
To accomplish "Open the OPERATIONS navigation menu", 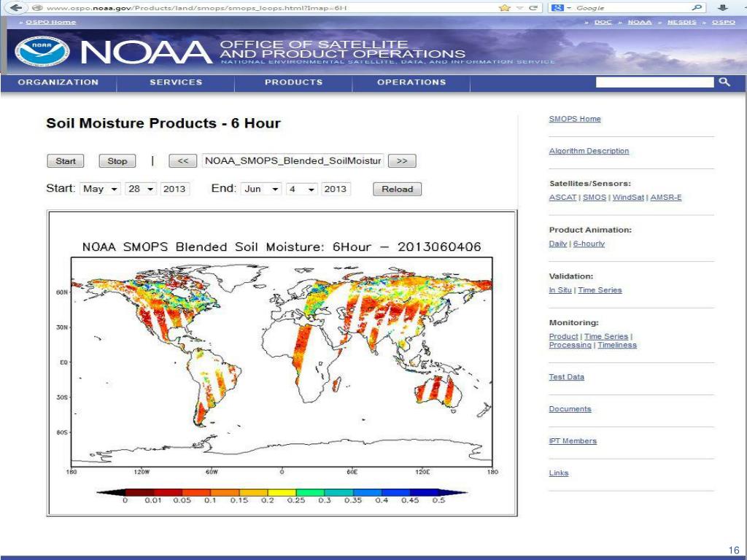I will 411,82.
